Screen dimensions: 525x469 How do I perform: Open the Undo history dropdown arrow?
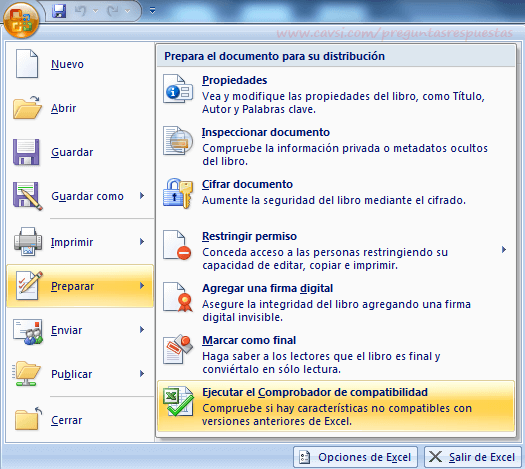click(95, 11)
